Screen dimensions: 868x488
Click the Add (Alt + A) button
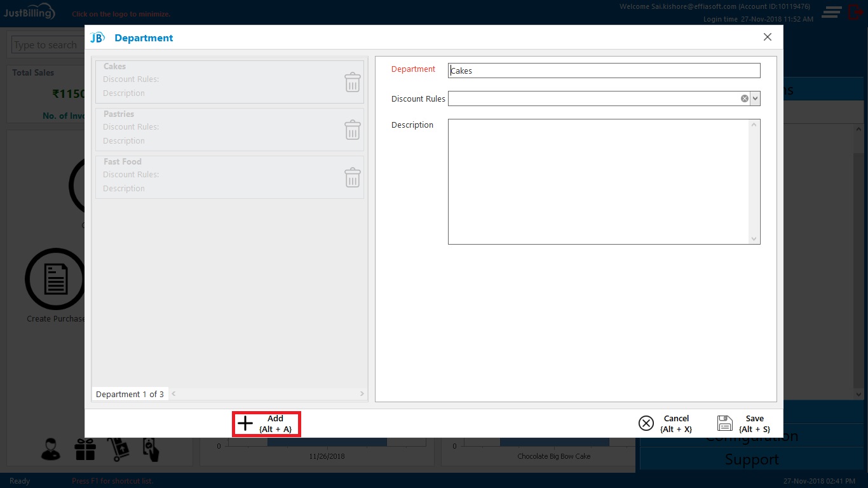pyautogui.click(x=266, y=424)
